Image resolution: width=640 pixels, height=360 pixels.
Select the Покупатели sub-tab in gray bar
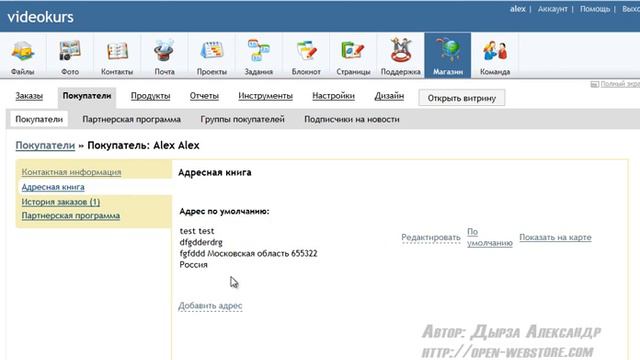[39, 119]
